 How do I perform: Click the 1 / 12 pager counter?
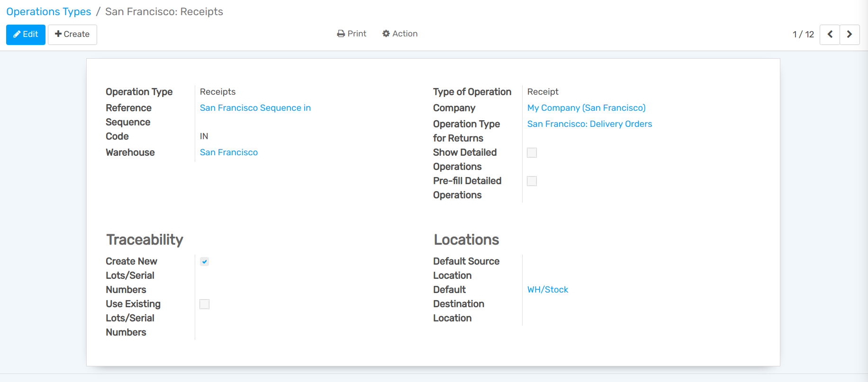pyautogui.click(x=803, y=35)
